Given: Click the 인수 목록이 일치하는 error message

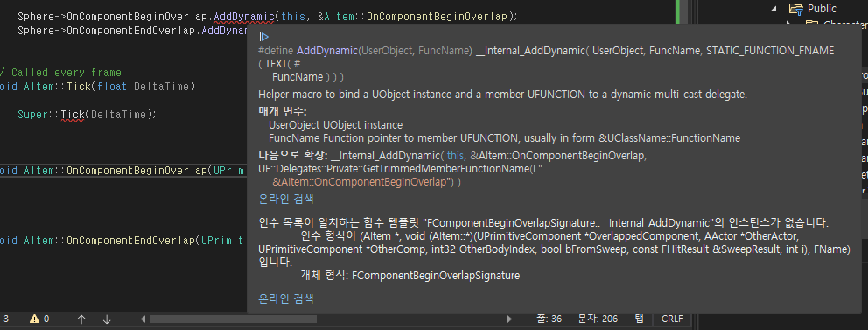Looking at the screenshot, I should [543, 224].
